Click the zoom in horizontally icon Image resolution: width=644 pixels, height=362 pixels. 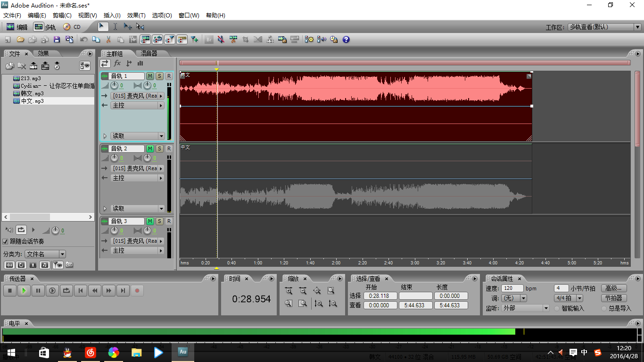pyautogui.click(x=289, y=291)
